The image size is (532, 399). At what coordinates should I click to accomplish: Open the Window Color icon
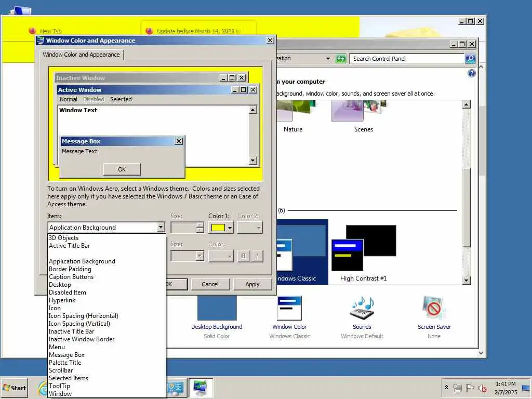289,308
